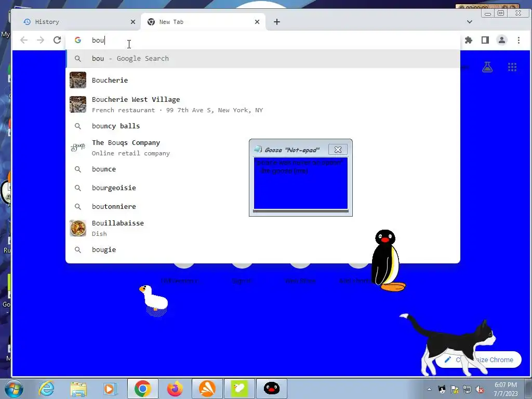Choose the 'Bouillabaisse' dish suggestion
This screenshot has height=399, width=532.
click(x=262, y=228)
